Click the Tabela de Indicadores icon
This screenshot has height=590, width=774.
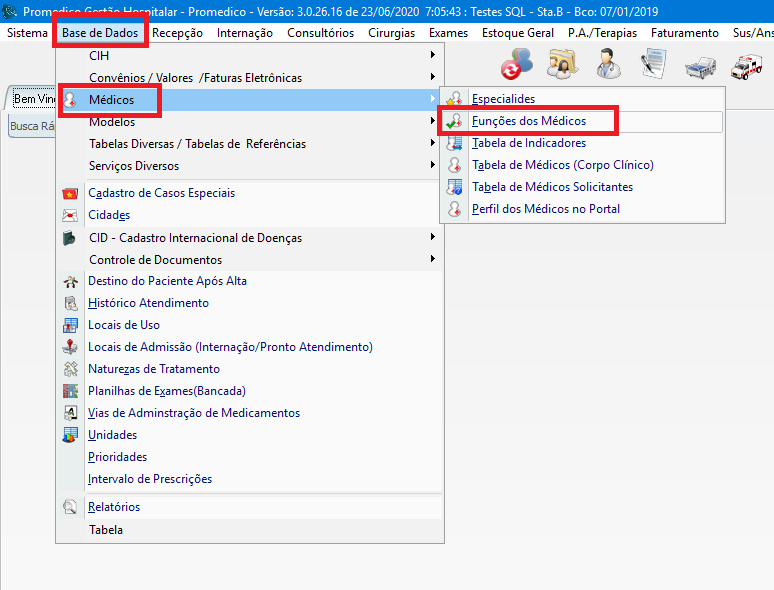(x=454, y=143)
